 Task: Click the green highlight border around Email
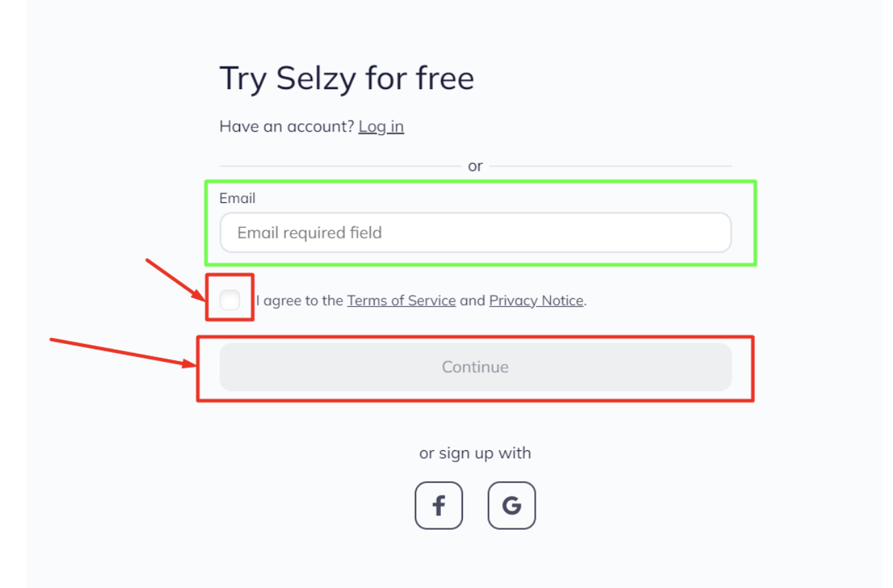pyautogui.click(x=480, y=182)
